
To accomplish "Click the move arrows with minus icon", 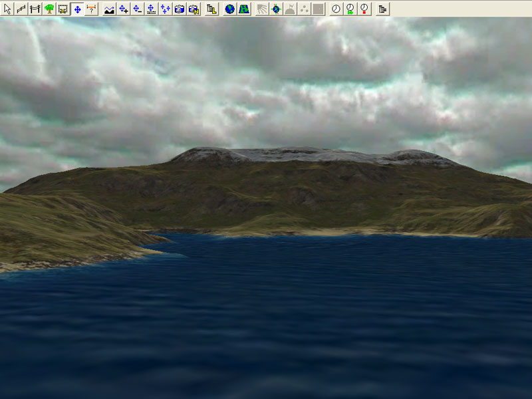I will (x=137, y=9).
